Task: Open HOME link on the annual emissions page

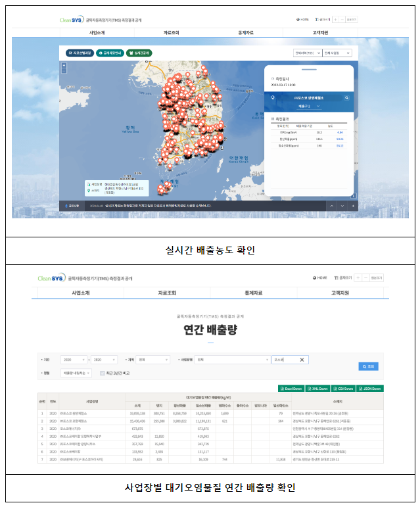Action: click(320, 278)
